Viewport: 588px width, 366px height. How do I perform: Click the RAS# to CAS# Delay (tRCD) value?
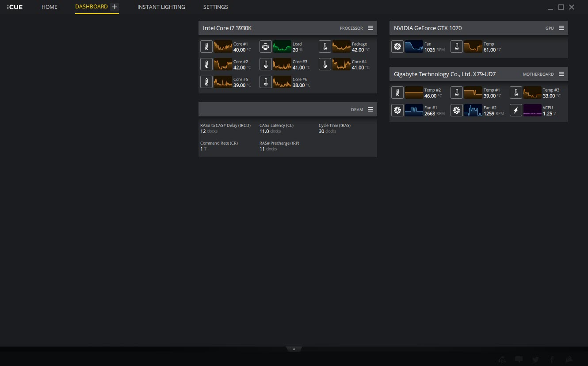pyautogui.click(x=209, y=131)
